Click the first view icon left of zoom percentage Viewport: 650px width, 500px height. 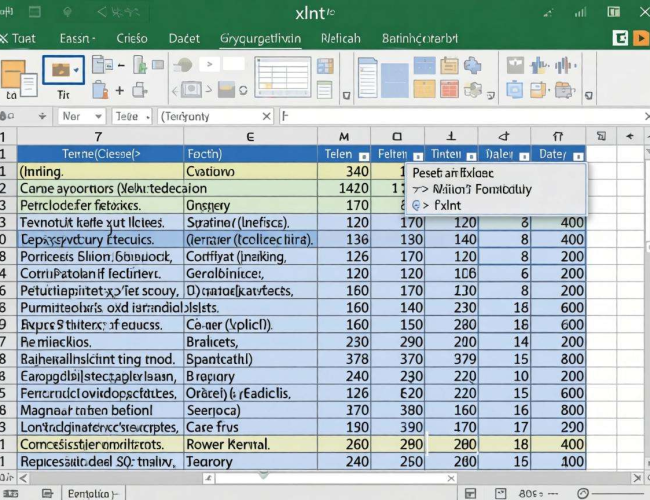471,493
